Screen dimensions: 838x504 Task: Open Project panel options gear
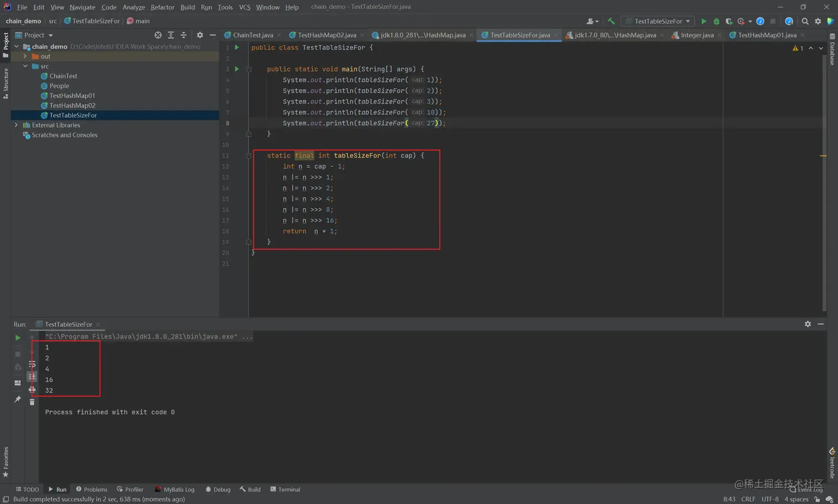[200, 35]
